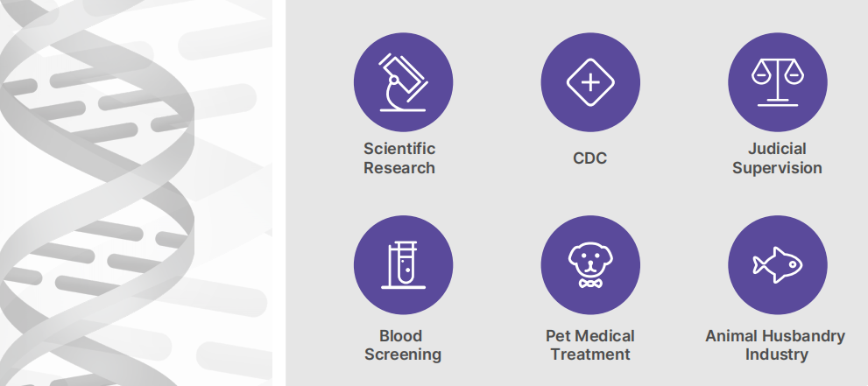Select the "CDC" text label
This screenshot has width=868, height=386.
pyautogui.click(x=590, y=158)
